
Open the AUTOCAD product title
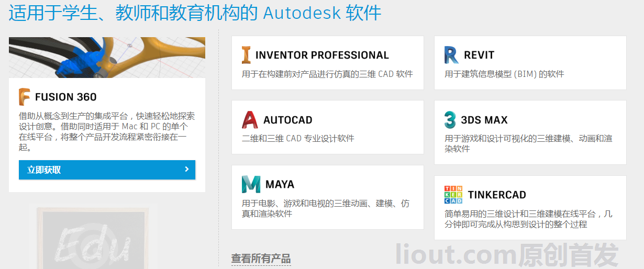coord(287,120)
